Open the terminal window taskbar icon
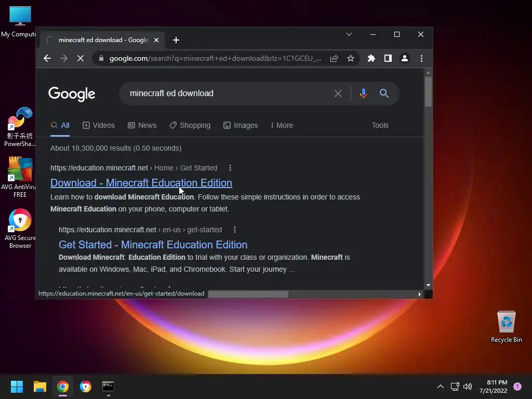The height and width of the screenshot is (399, 532). click(x=108, y=387)
